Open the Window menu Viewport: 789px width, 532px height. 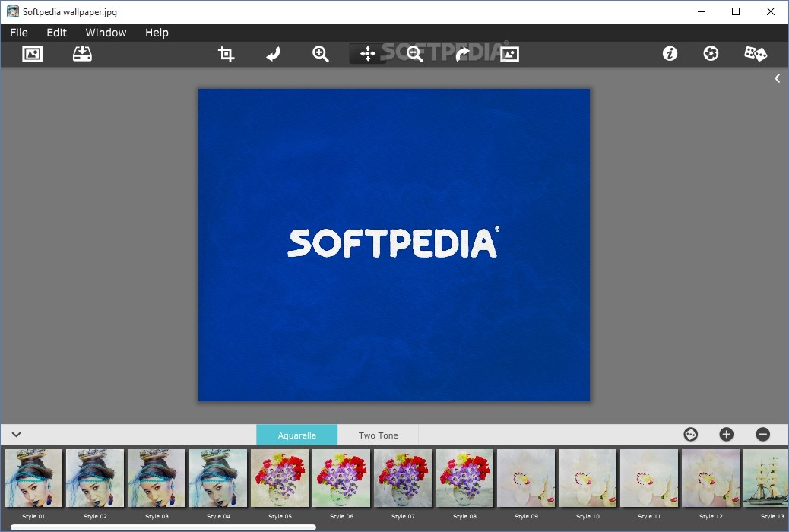[106, 33]
